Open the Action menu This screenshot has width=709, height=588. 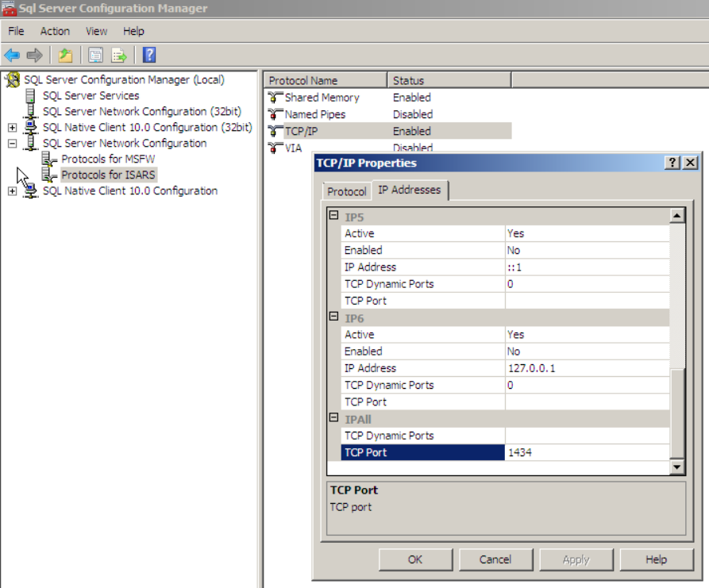(x=55, y=31)
